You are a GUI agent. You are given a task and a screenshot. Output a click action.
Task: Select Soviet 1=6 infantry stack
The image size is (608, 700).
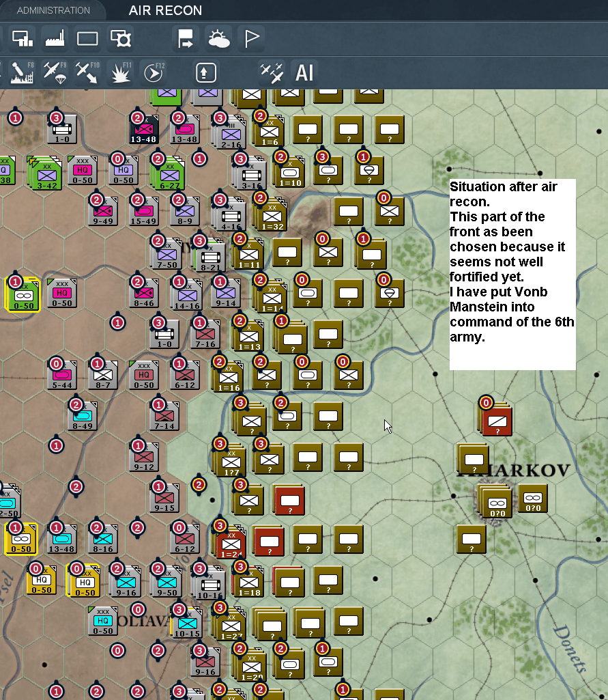(269, 131)
